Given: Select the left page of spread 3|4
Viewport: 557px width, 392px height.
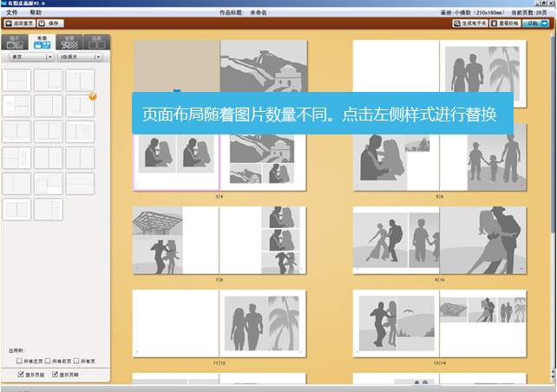Looking at the screenshot, I should [x=176, y=162].
